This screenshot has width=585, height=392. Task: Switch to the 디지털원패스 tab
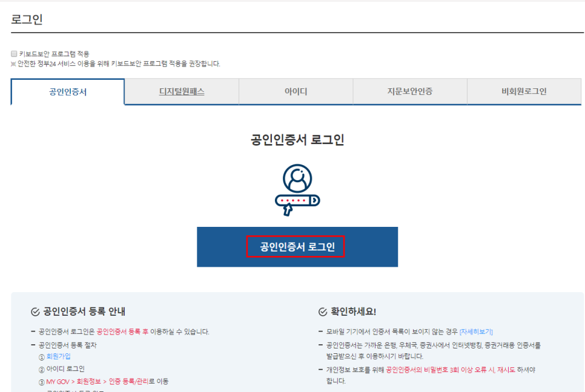point(182,91)
